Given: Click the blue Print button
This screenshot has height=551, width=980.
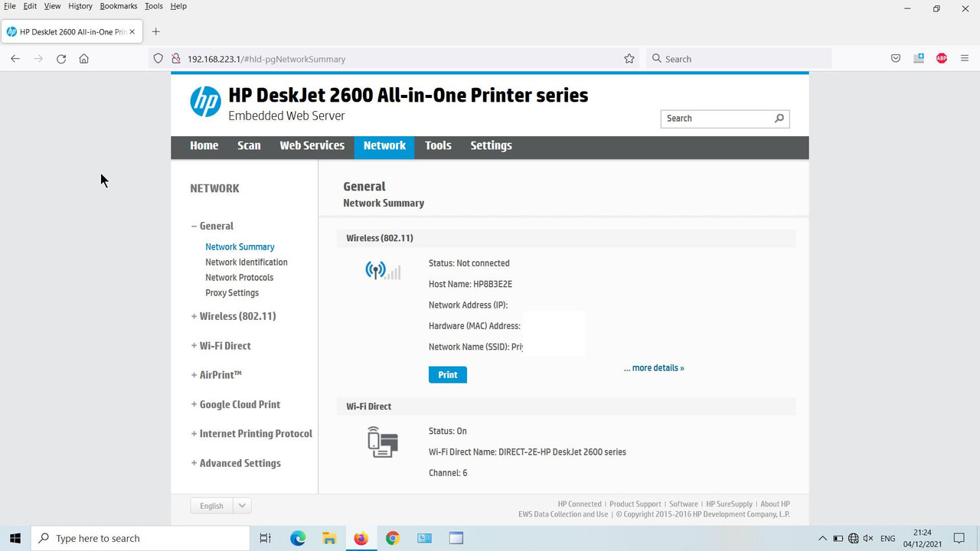Looking at the screenshot, I should [x=448, y=375].
